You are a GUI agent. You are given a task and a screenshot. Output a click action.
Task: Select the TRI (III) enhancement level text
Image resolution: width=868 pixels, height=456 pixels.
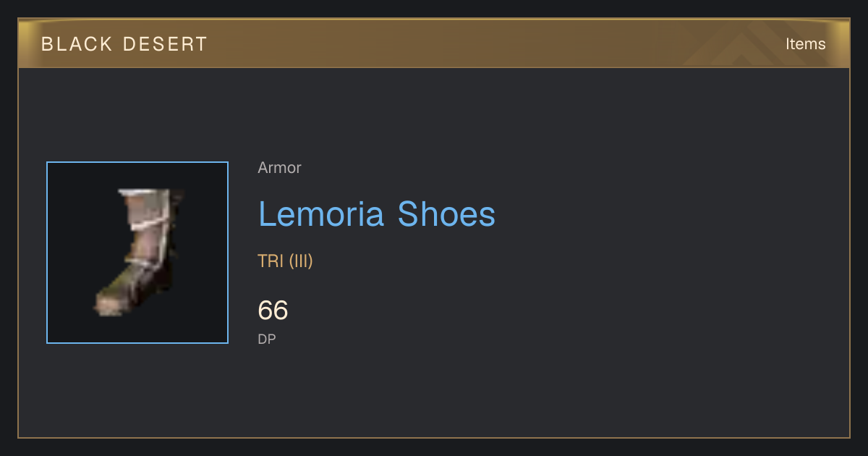coord(285,261)
